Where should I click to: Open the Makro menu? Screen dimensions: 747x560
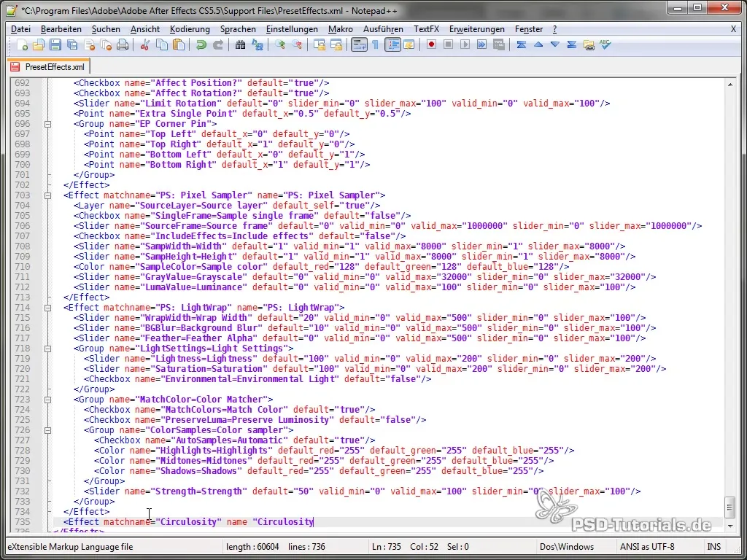pyautogui.click(x=341, y=29)
